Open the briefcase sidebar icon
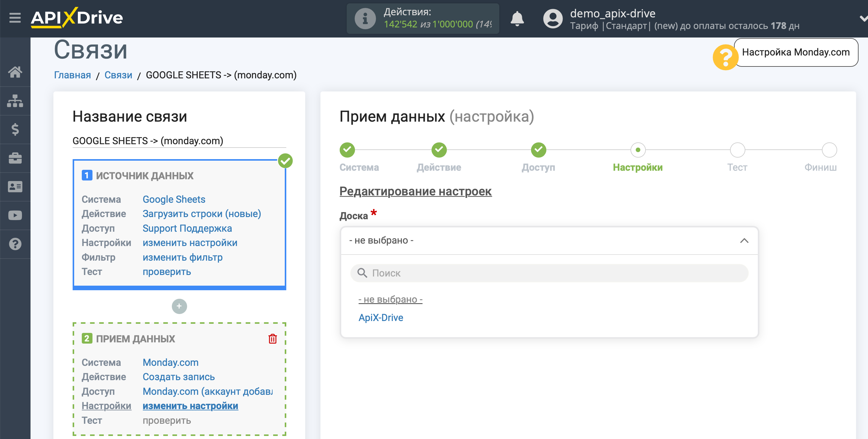The image size is (868, 439). pos(15,158)
